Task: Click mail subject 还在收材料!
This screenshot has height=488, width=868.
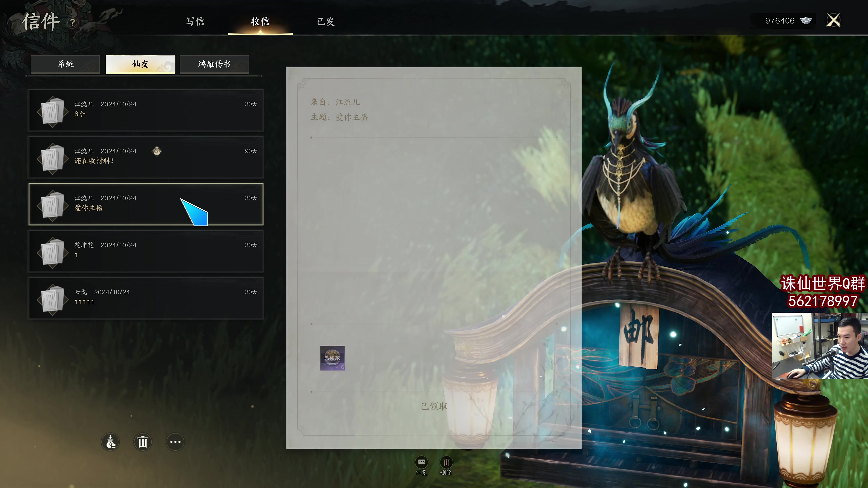Action: [x=94, y=161]
